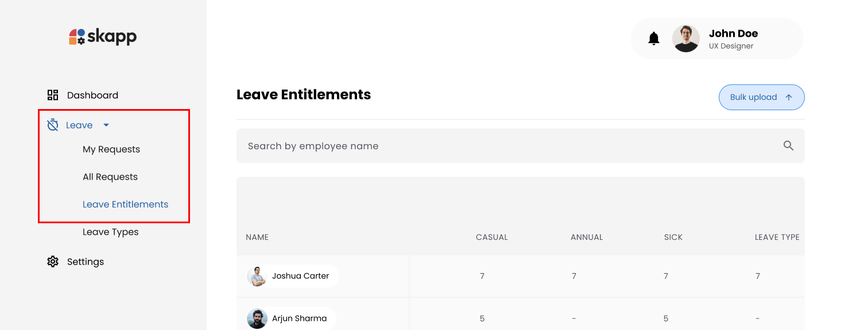Click the SICK column header

673,237
